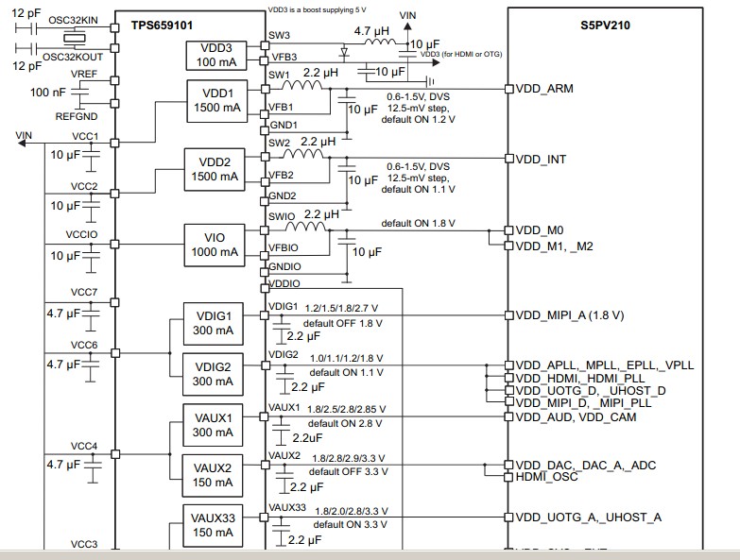Click the VFB3 pin label

click(x=284, y=58)
